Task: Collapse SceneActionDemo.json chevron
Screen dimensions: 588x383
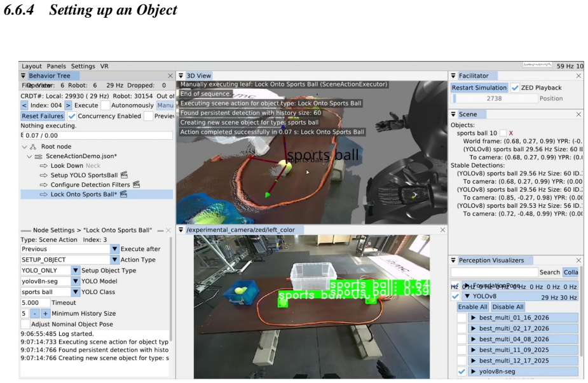Action: (29, 156)
